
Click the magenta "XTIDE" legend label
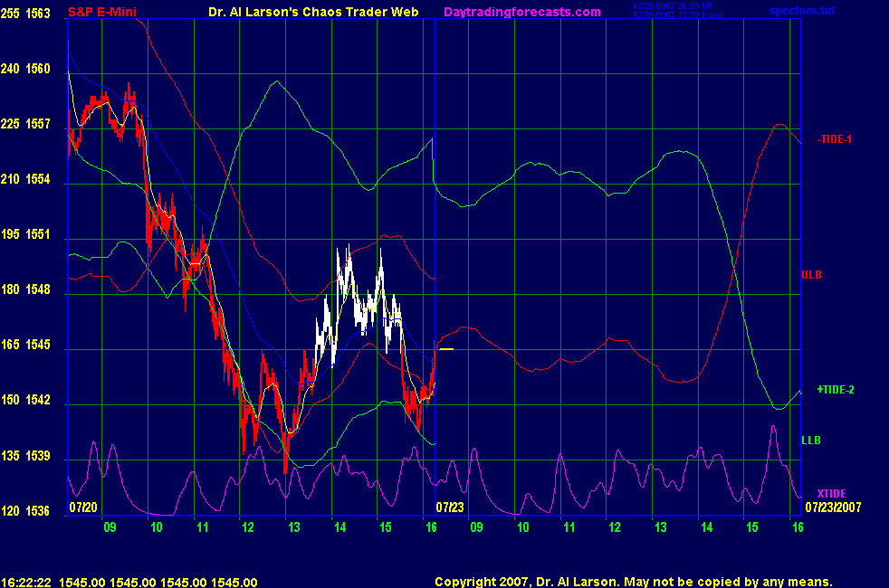pyautogui.click(x=831, y=493)
